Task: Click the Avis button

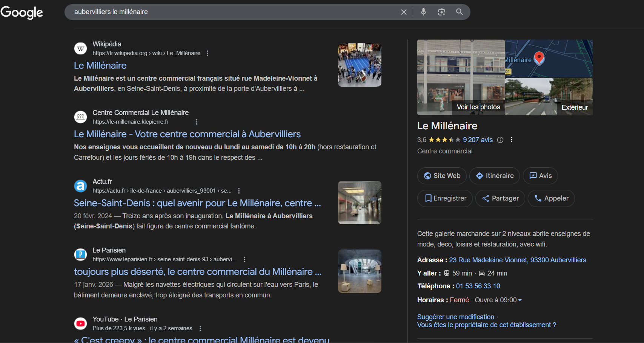Action: tap(540, 176)
